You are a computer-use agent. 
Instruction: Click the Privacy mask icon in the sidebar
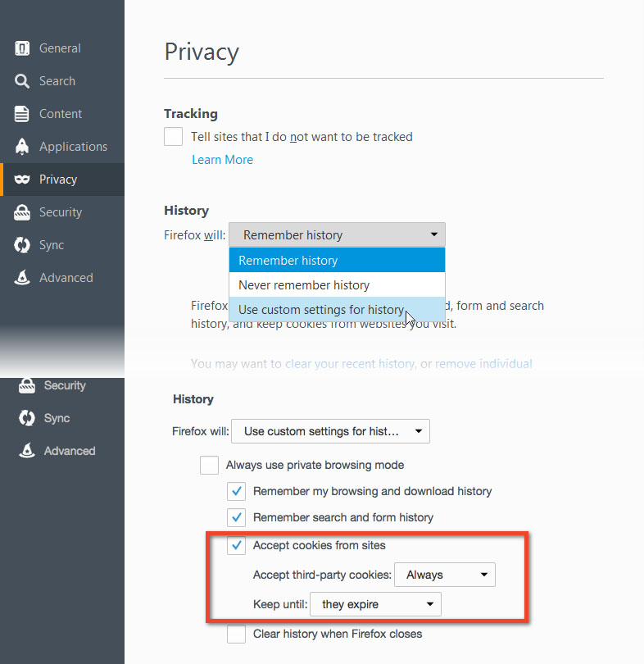pos(22,180)
